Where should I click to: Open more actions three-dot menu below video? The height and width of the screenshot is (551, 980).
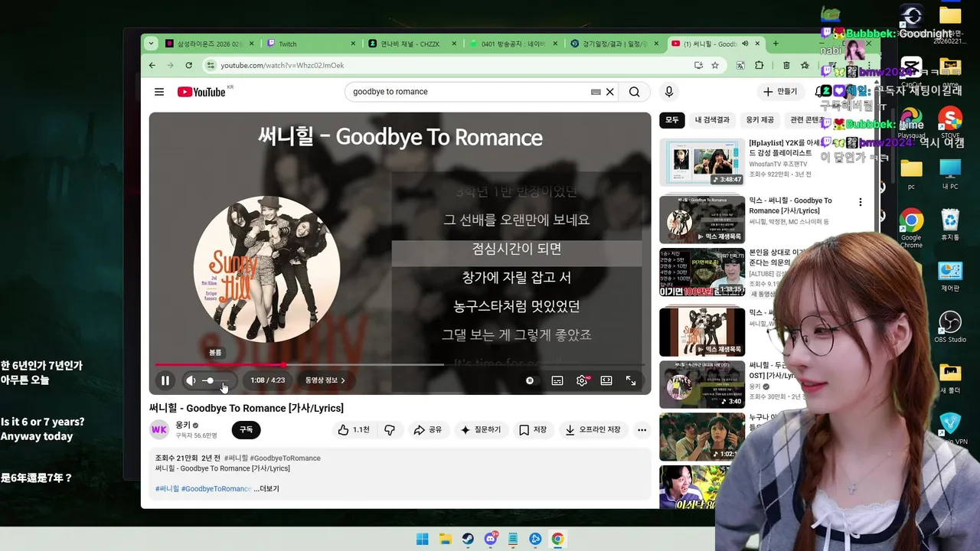pos(642,430)
